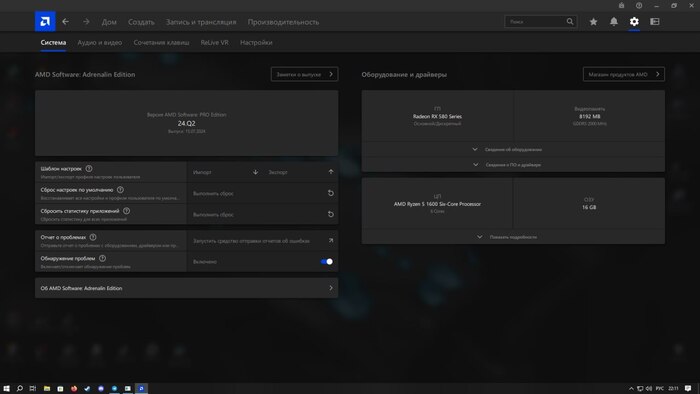
Task: Click Заметки о выпуске button
Action: coord(304,74)
